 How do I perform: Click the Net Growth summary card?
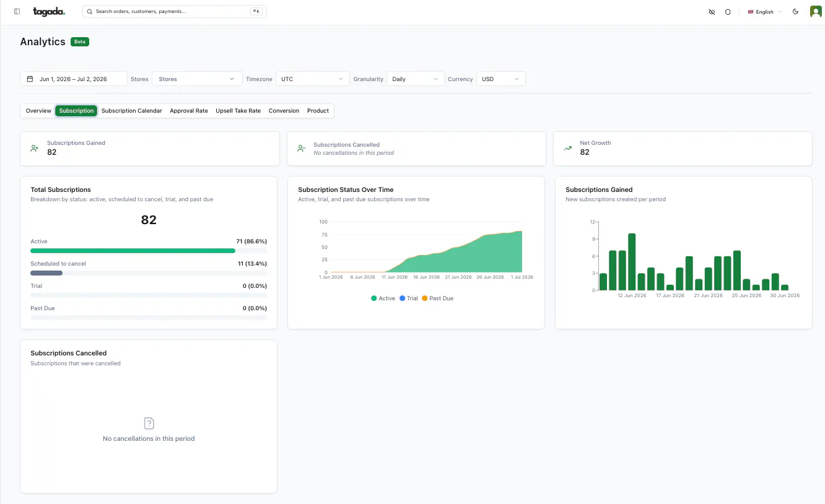(x=683, y=149)
